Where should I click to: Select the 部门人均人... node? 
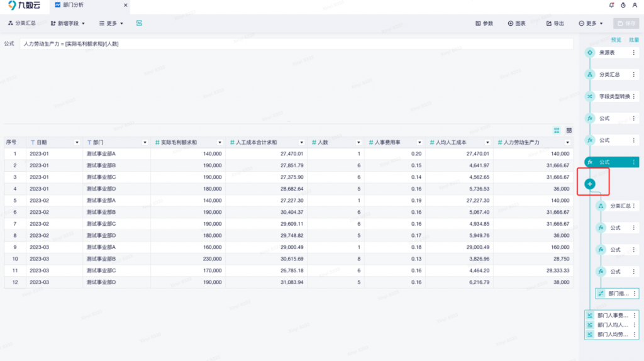tap(612, 325)
